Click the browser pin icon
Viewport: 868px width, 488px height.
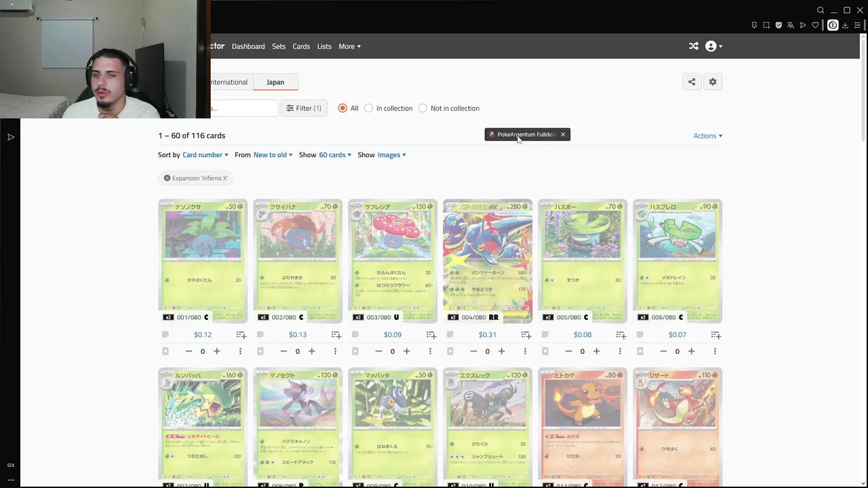point(754,25)
